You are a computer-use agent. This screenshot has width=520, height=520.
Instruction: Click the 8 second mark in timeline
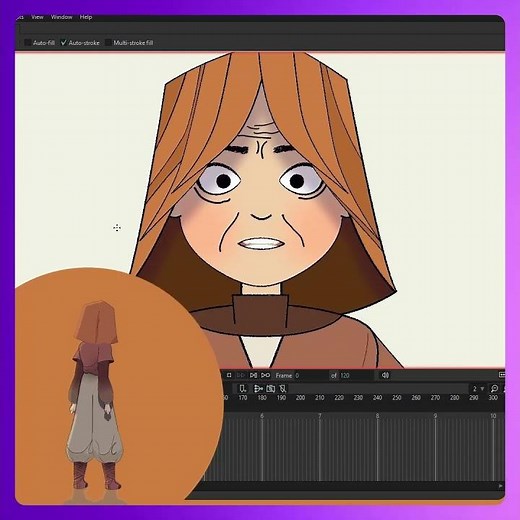377,416
